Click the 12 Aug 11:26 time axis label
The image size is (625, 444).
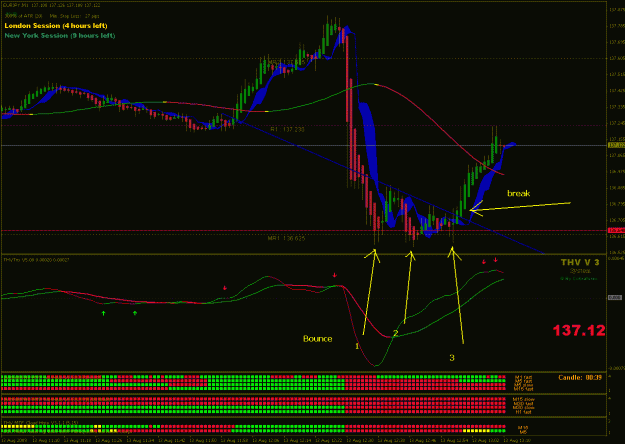[109, 440]
